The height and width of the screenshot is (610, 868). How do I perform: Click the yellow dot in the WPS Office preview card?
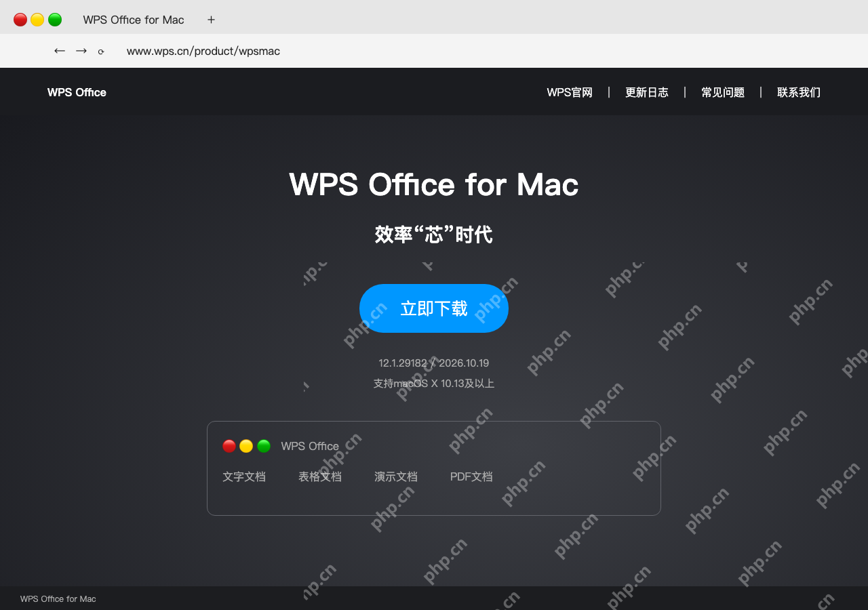click(x=246, y=446)
